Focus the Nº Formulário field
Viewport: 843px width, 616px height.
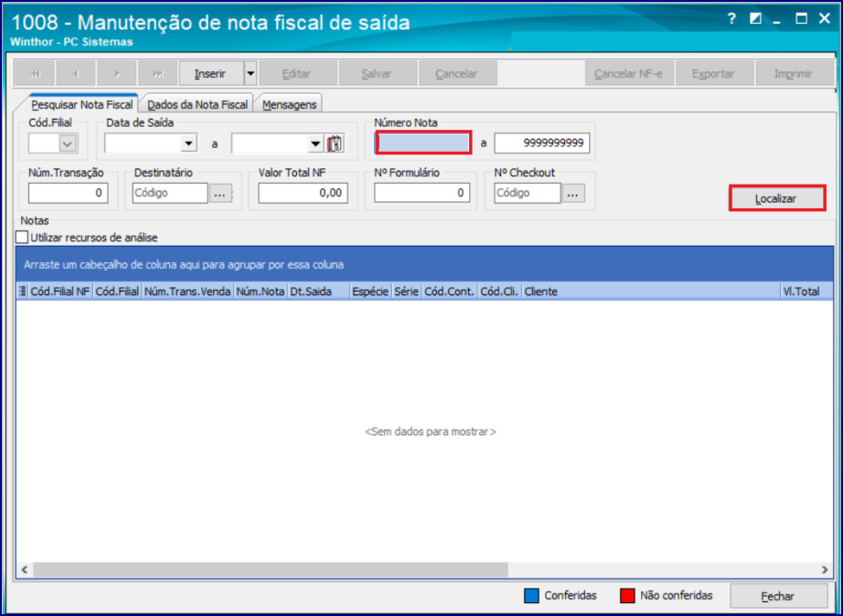(x=421, y=193)
